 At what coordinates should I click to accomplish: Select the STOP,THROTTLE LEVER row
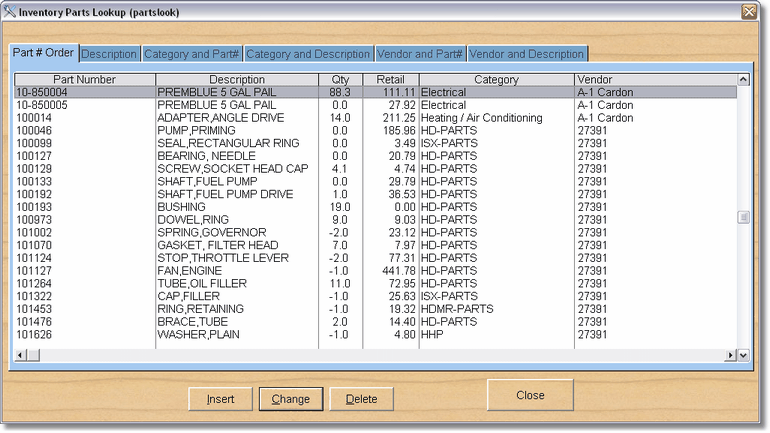376,258
